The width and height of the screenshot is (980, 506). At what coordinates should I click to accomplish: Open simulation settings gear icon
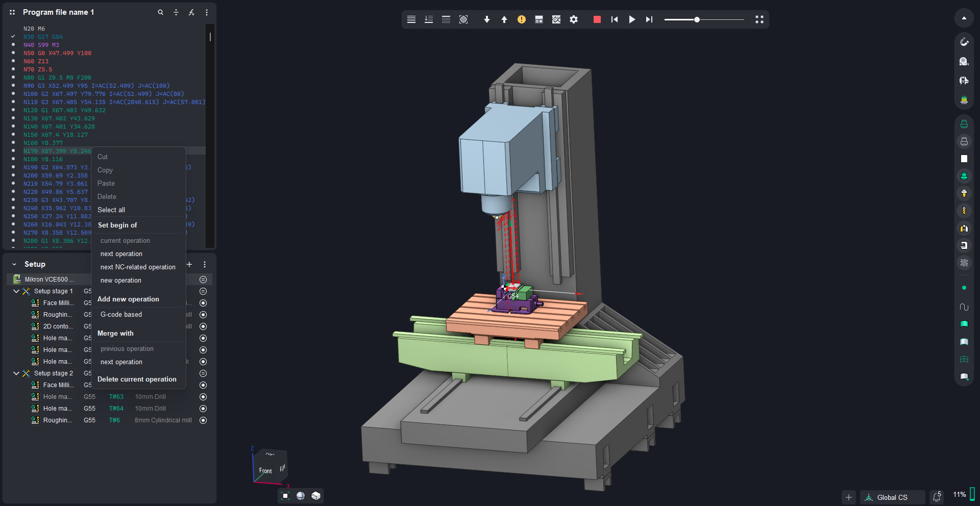click(574, 19)
